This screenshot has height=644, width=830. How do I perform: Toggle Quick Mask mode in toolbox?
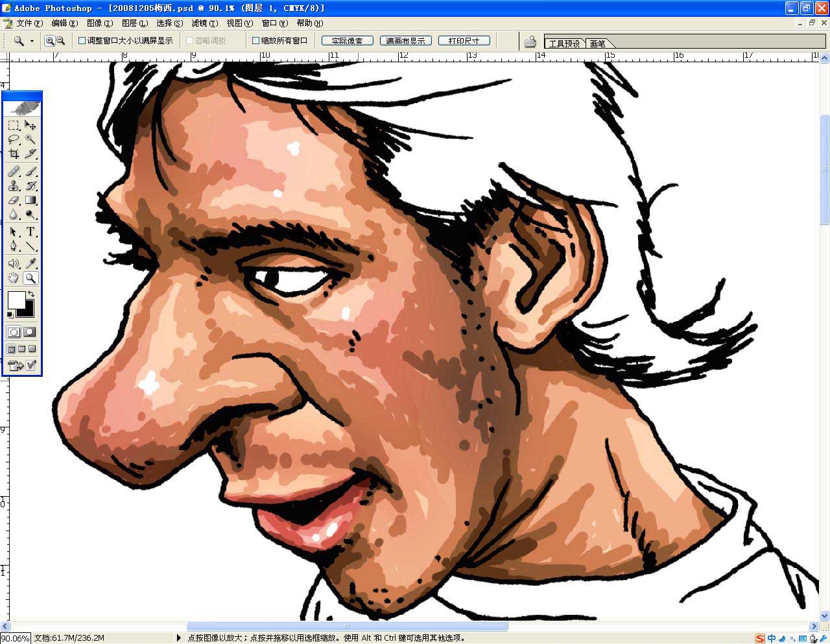[x=30, y=332]
